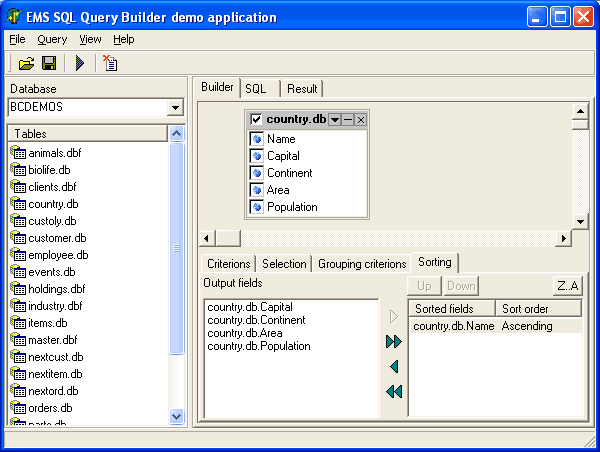This screenshot has height=452, width=600.
Task: Click the clients.dbf table icon
Action: pyautogui.click(x=18, y=186)
